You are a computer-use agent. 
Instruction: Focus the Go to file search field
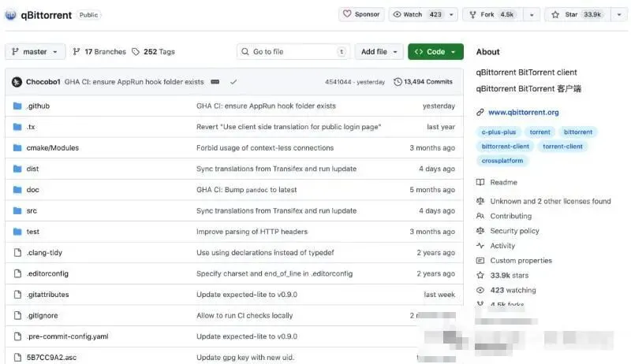tap(293, 51)
